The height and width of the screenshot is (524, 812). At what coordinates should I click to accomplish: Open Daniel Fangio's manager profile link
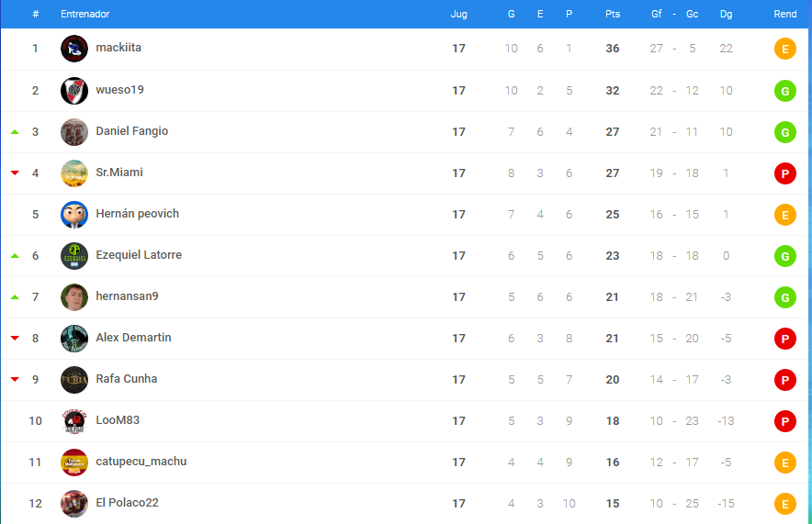click(132, 131)
